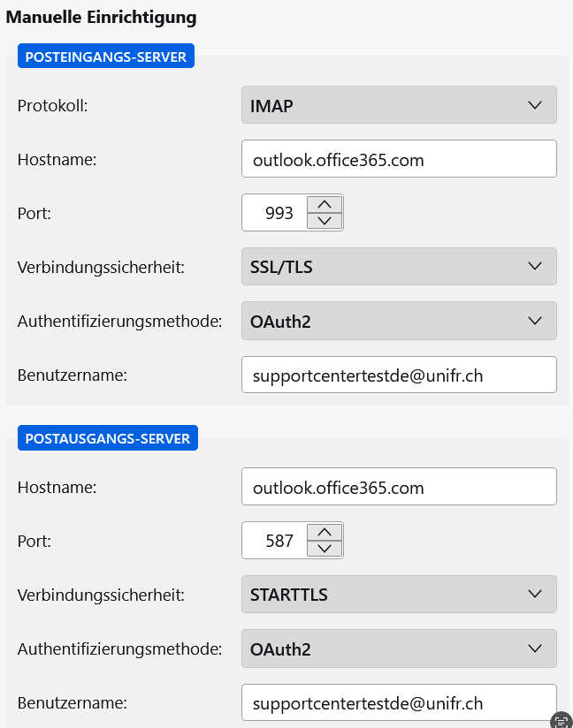Click the Protokoll label
This screenshot has width=573, height=728.
tap(58, 105)
